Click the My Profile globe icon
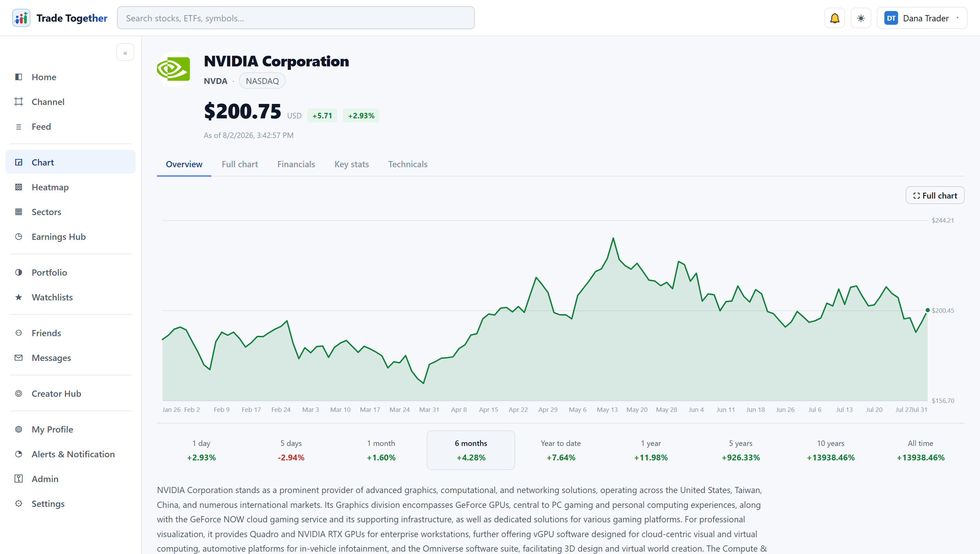This screenshot has height=554, width=980. tap(19, 429)
